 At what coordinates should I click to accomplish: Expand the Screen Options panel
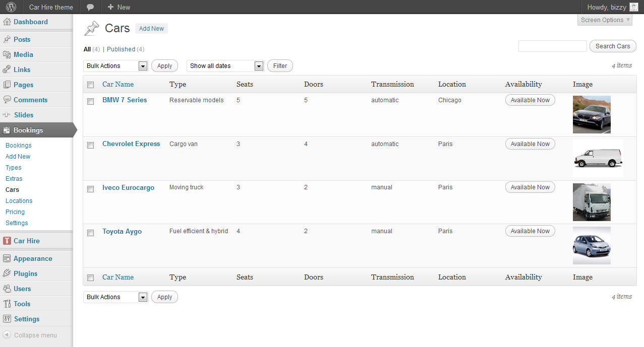605,20
